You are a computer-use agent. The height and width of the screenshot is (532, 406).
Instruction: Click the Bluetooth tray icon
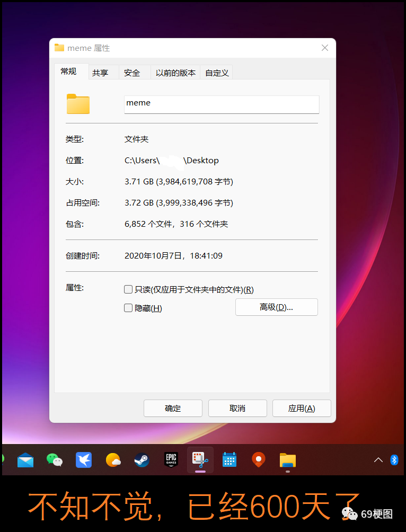click(x=394, y=460)
